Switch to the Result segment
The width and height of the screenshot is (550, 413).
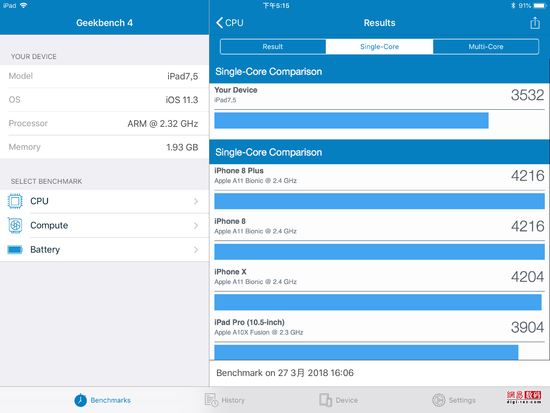point(273,47)
